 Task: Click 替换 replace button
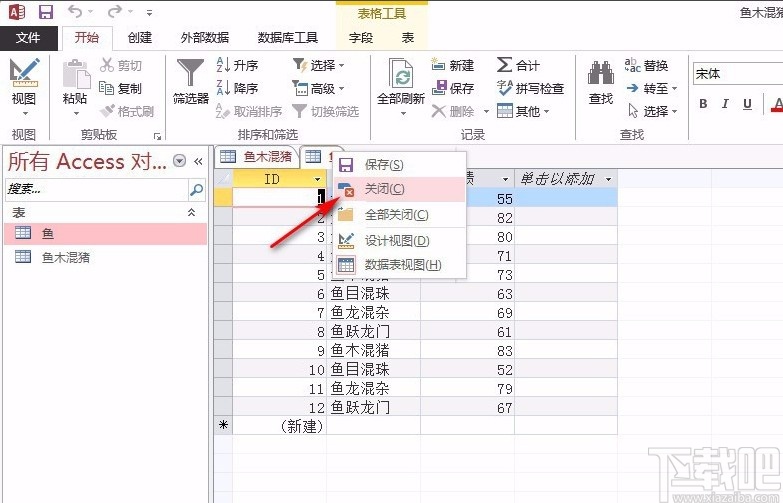pyautogui.click(x=647, y=65)
